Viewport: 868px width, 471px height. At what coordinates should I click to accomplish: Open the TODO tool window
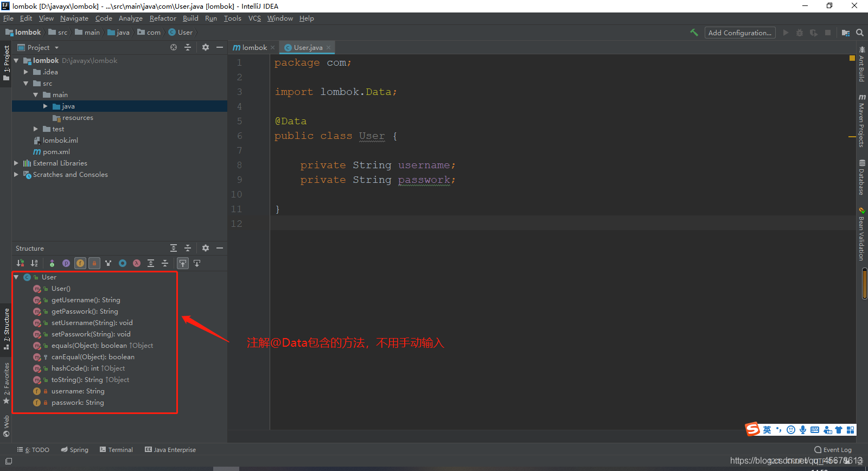click(33, 450)
